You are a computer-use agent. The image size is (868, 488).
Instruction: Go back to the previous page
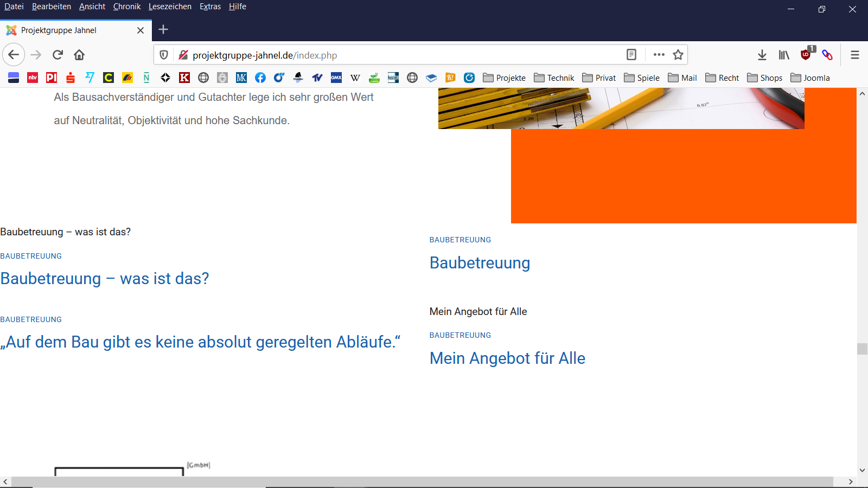click(x=14, y=55)
